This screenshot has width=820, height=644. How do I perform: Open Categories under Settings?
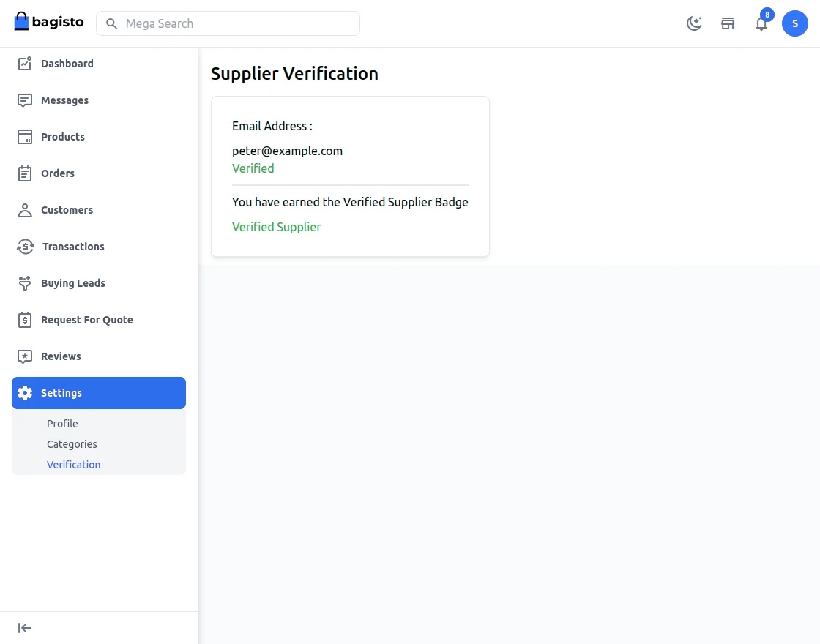click(x=72, y=444)
